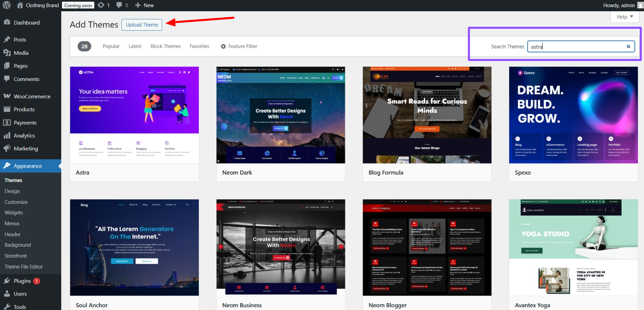Image resolution: width=644 pixels, height=310 pixels.
Task: Open the Block Themes tab
Action: pyautogui.click(x=165, y=46)
